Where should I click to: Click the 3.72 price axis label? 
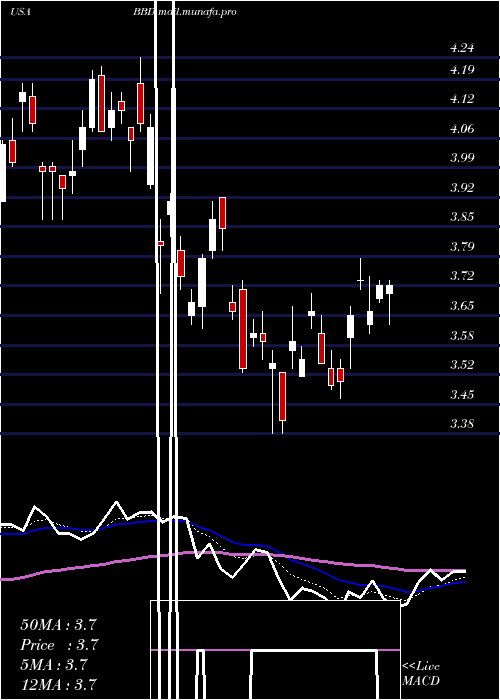(x=462, y=276)
